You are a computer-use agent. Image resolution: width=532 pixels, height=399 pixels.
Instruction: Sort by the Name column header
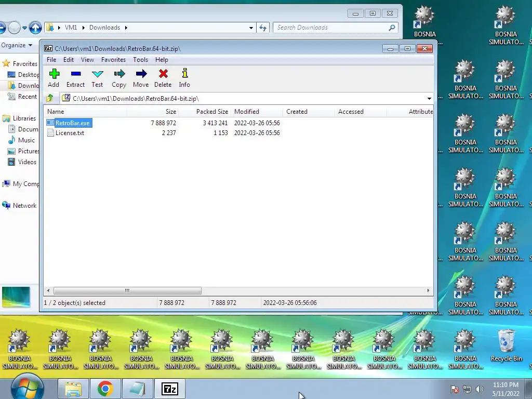[x=85, y=112]
